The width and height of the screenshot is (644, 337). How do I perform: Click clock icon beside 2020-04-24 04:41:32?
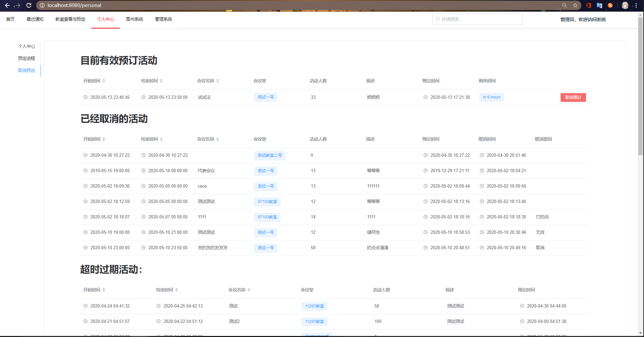tap(85, 306)
